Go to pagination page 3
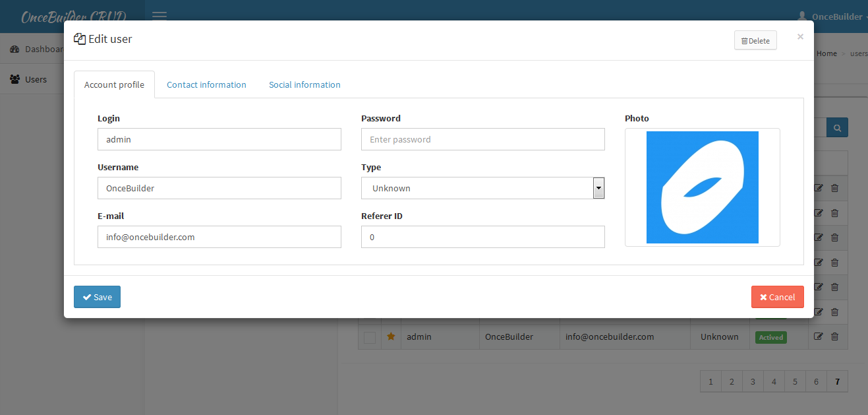 click(753, 381)
